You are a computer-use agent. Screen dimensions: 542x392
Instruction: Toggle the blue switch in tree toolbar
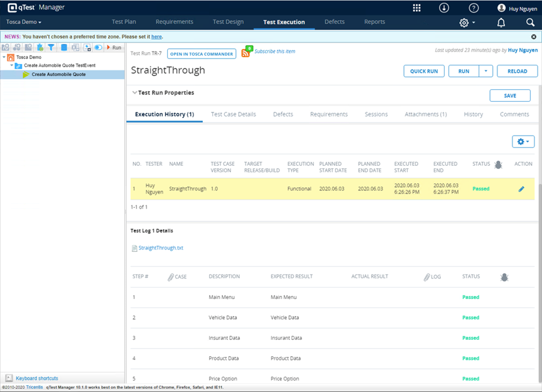(x=99, y=48)
